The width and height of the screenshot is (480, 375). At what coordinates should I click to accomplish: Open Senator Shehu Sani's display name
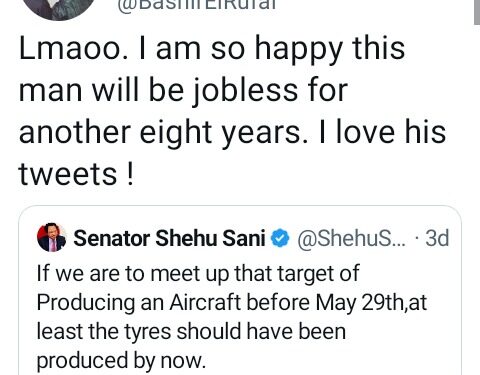(169, 238)
